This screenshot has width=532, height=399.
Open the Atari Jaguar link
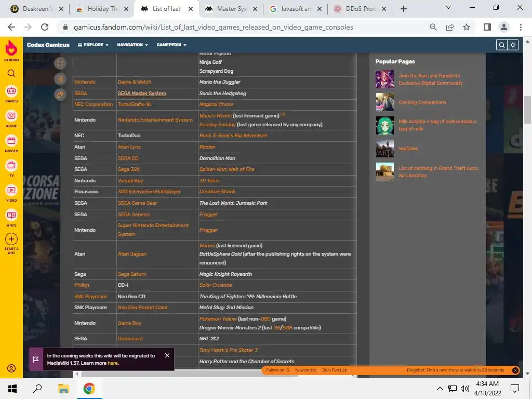click(x=132, y=254)
